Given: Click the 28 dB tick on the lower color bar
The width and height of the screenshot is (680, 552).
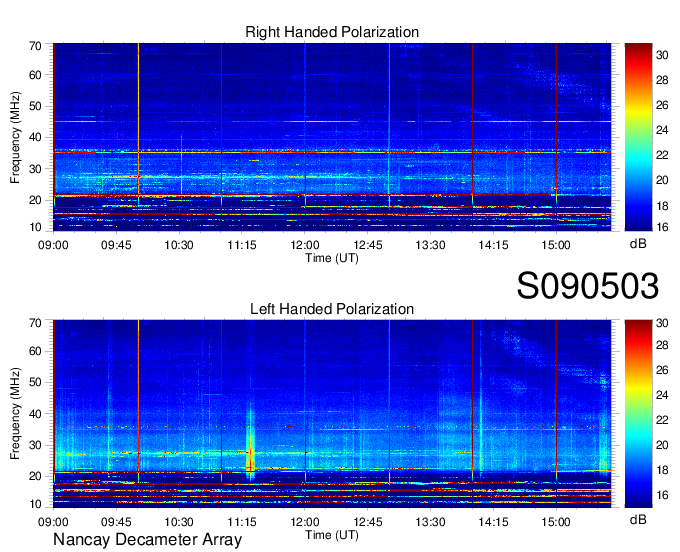Looking at the screenshot, I should [662, 345].
